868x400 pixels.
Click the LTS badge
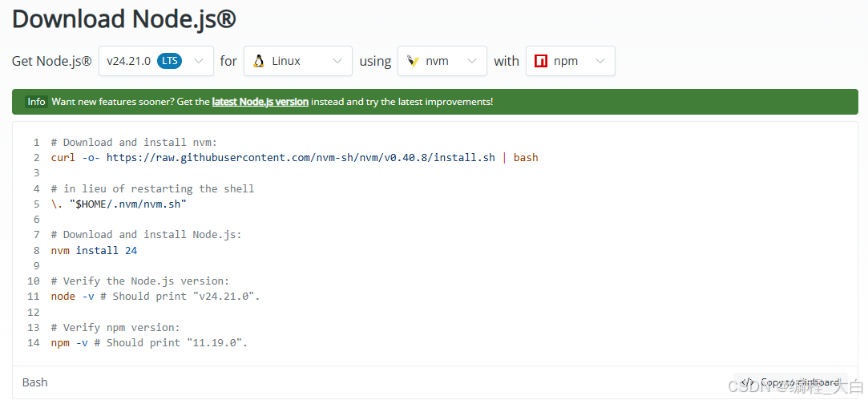(170, 61)
